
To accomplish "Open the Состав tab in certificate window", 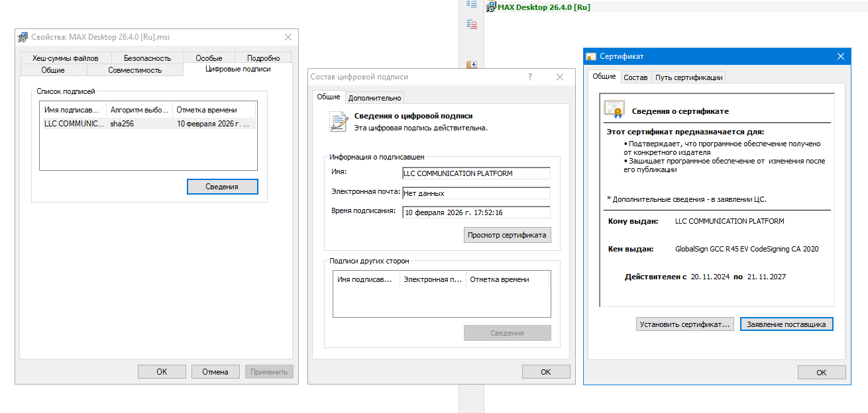I will 636,77.
